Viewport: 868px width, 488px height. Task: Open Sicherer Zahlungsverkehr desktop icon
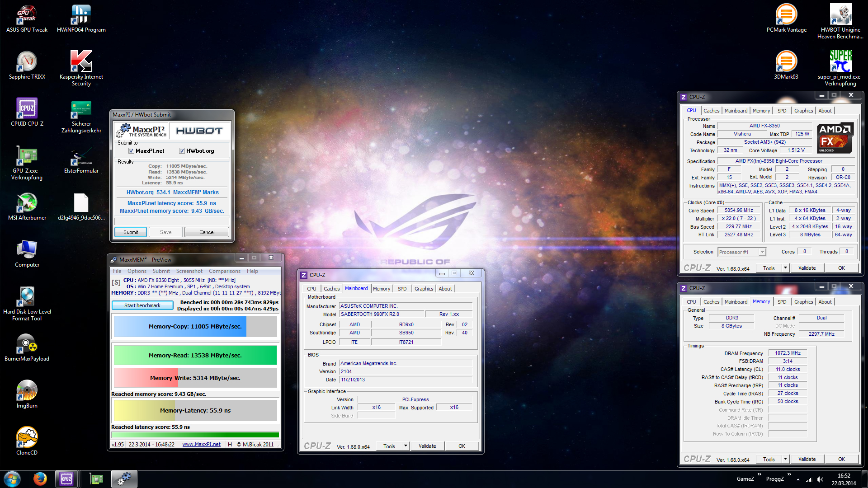[81, 116]
